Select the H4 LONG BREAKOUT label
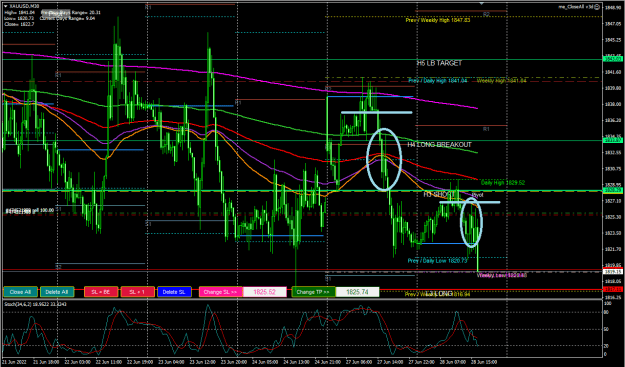 tap(439, 145)
